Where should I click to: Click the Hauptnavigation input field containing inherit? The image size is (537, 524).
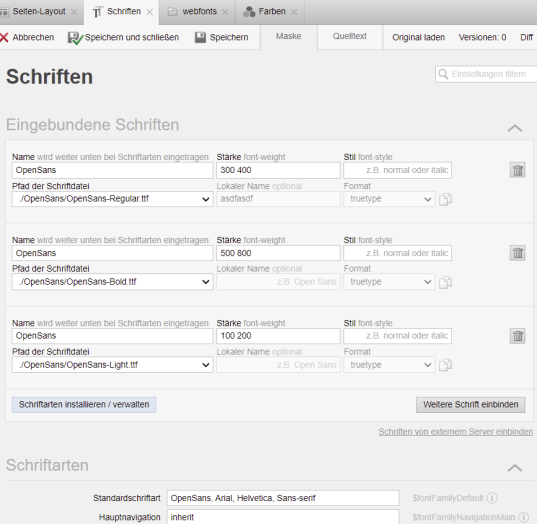pyautogui.click(x=283, y=517)
